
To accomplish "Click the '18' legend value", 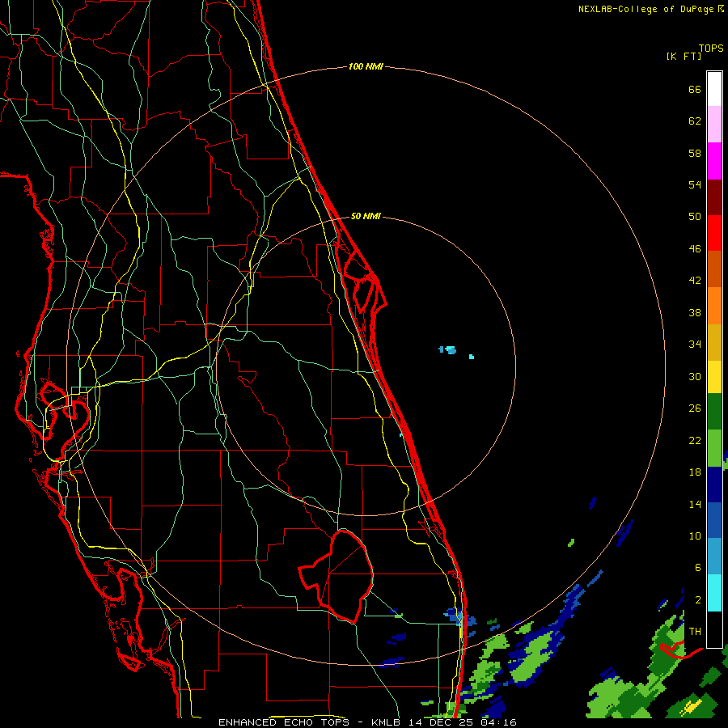I will (x=695, y=472).
